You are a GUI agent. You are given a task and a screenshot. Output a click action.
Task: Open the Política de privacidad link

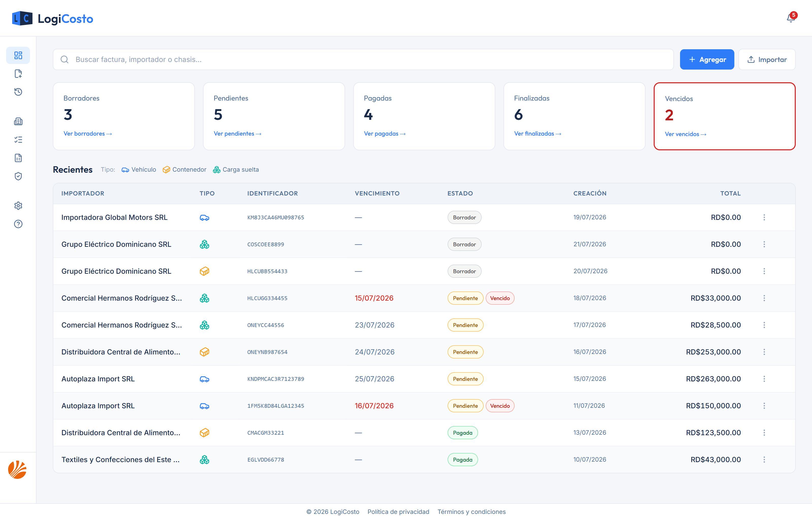398,512
